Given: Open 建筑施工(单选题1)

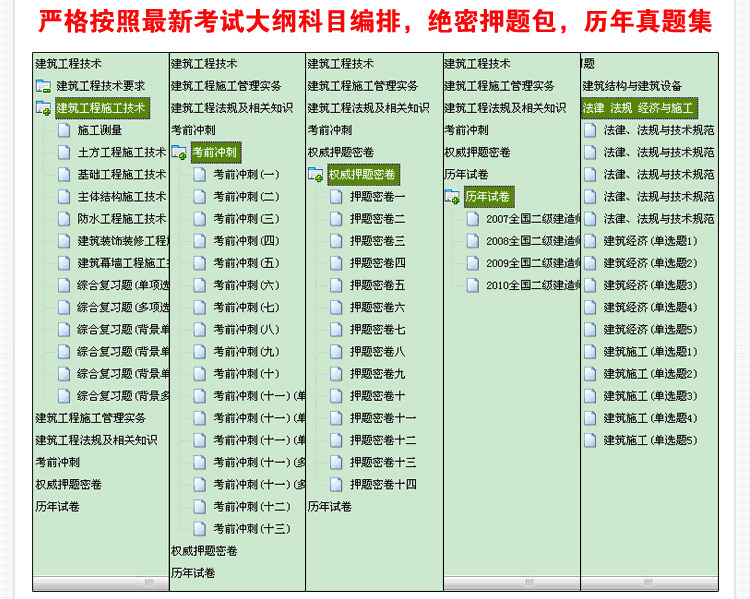Looking at the screenshot, I should pos(650,352).
